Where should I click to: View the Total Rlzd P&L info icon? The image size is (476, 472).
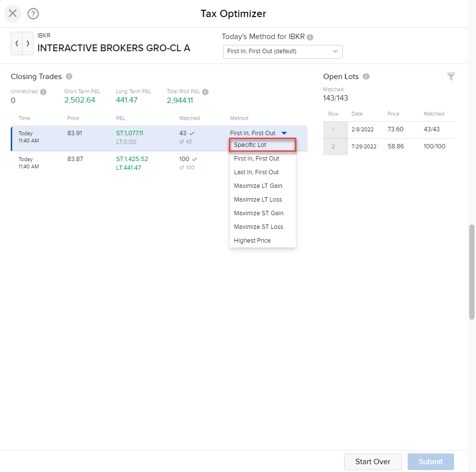[205, 91]
